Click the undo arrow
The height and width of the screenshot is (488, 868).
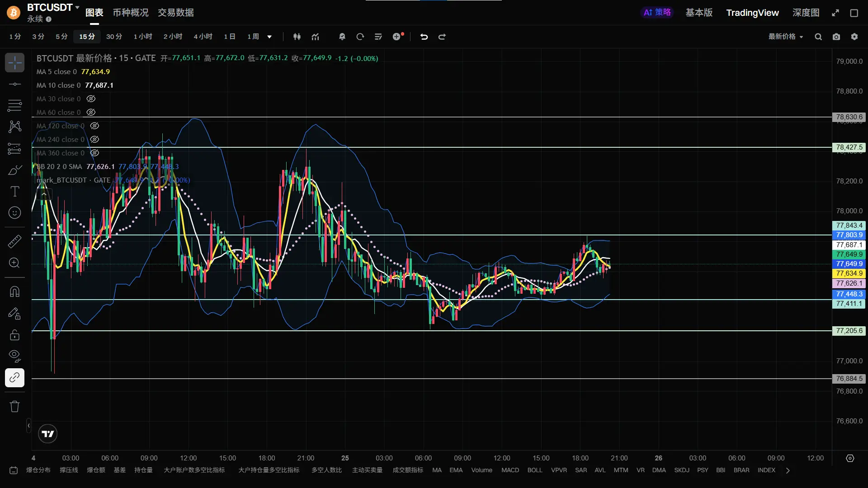(x=424, y=37)
